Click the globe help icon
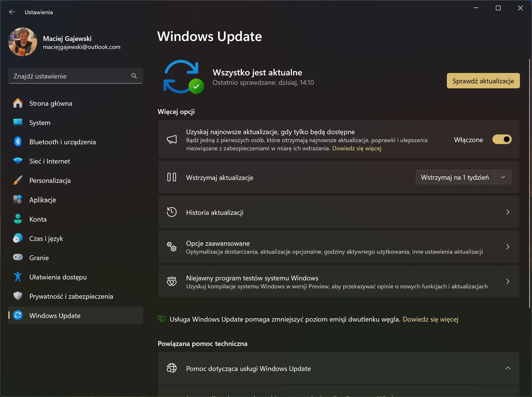Viewport: 532px width, 397px height. pos(172,368)
